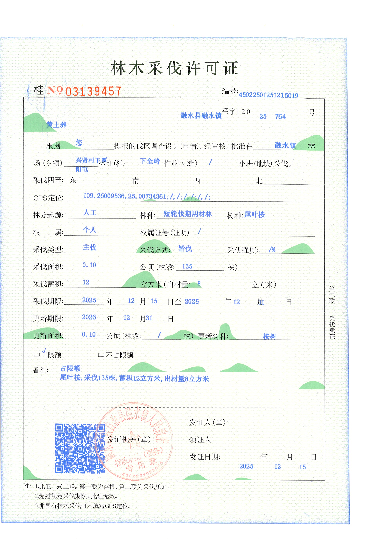392x555 pixels.
Task: Click the tree count value 135
Action: point(187,266)
